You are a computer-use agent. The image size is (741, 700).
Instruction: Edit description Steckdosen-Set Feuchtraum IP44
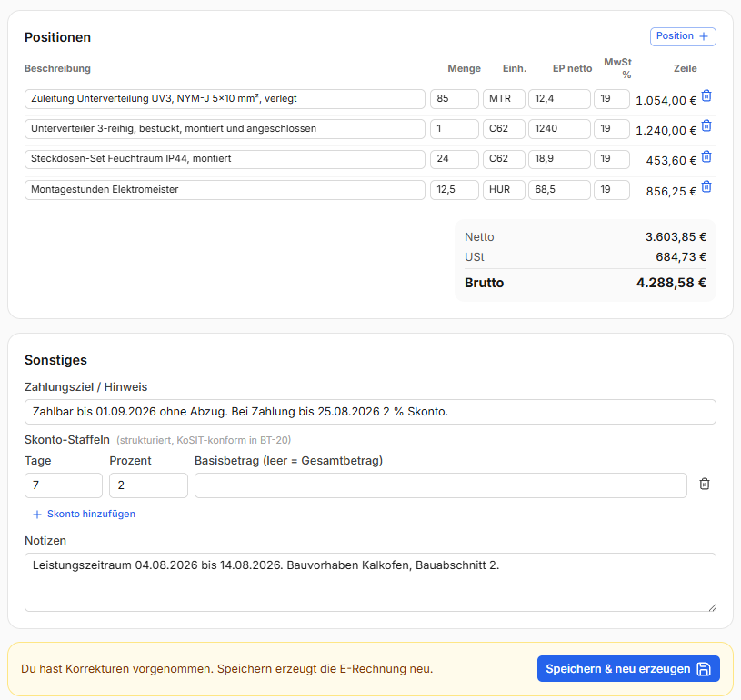click(x=225, y=159)
